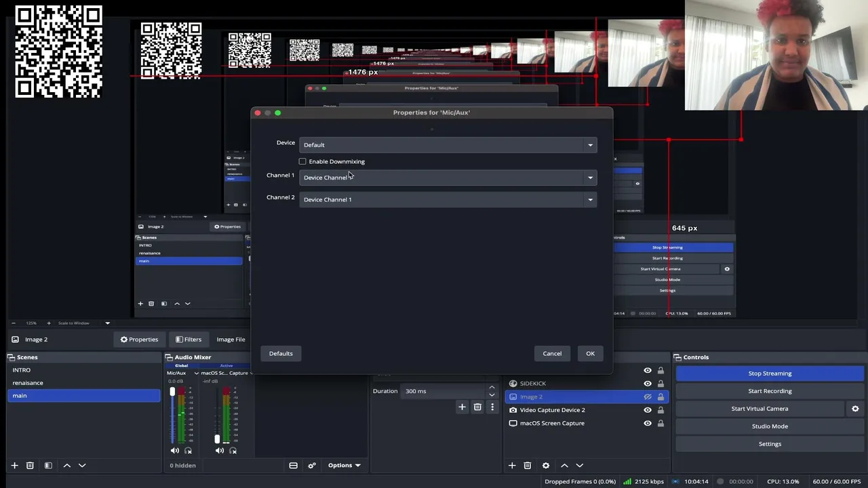This screenshot has height=488, width=868.
Task: Select the INTRO scene
Action: (84, 370)
